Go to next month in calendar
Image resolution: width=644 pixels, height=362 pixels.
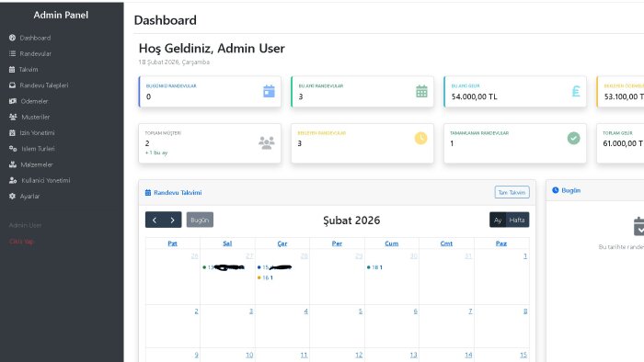(x=173, y=221)
